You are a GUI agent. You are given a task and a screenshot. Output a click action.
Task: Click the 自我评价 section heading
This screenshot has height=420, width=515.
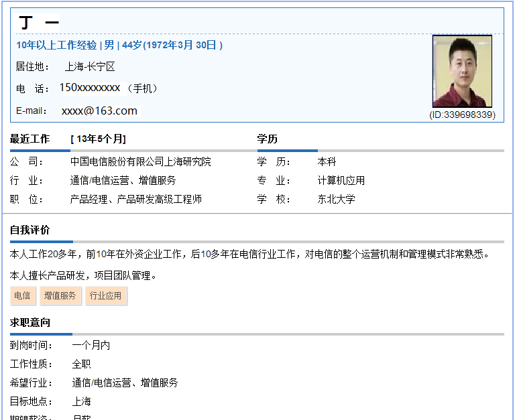coord(30,230)
